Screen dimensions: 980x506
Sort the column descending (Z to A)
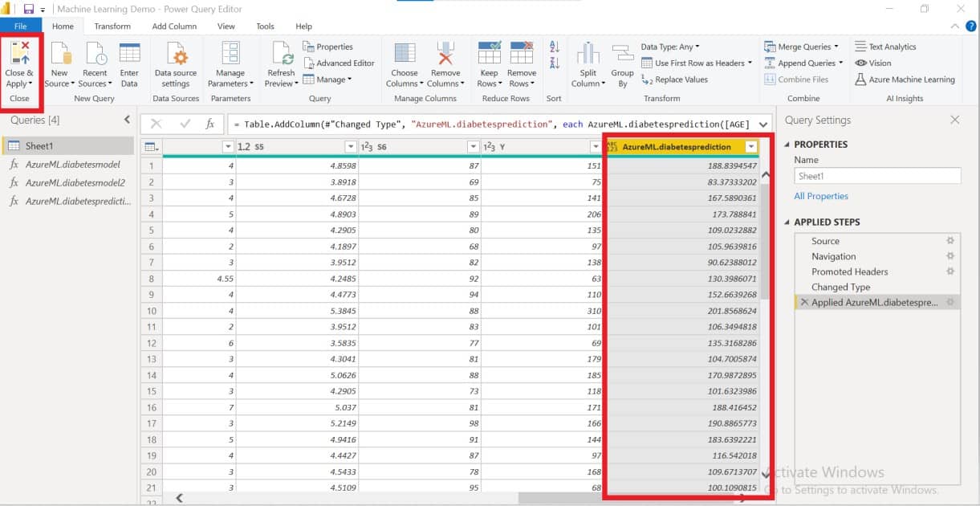pyautogui.click(x=555, y=64)
